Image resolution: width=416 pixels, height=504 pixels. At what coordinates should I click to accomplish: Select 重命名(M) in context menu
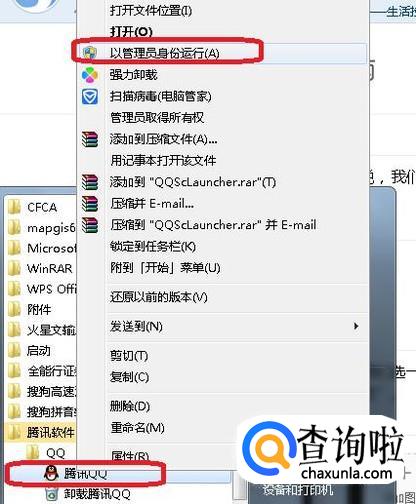[x=137, y=428]
